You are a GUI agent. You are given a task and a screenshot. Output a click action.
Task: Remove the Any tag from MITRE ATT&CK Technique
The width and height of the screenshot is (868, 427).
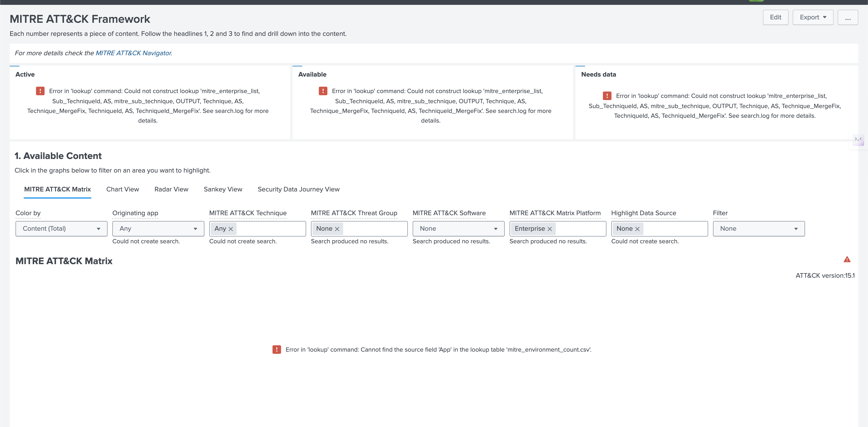coord(231,229)
